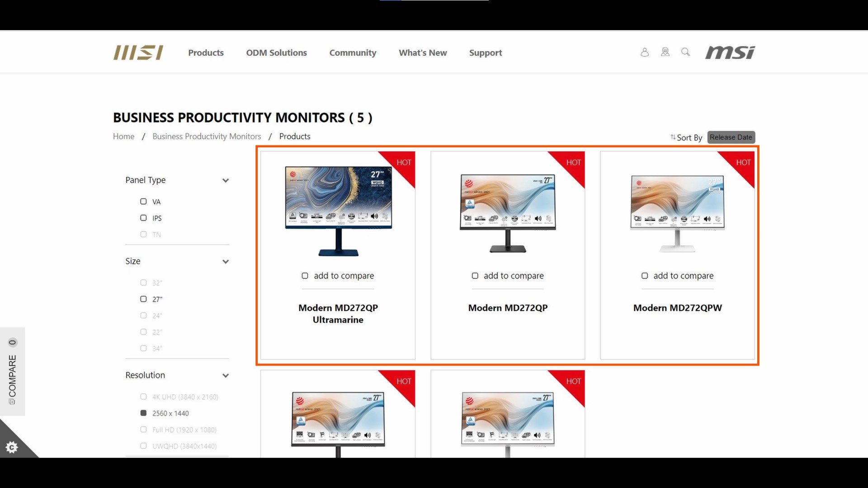Open the cookie settings gear icon
The image size is (868, 488).
click(x=12, y=447)
